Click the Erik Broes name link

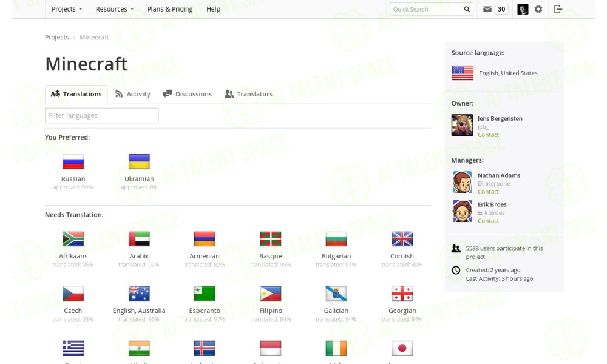tap(492, 204)
